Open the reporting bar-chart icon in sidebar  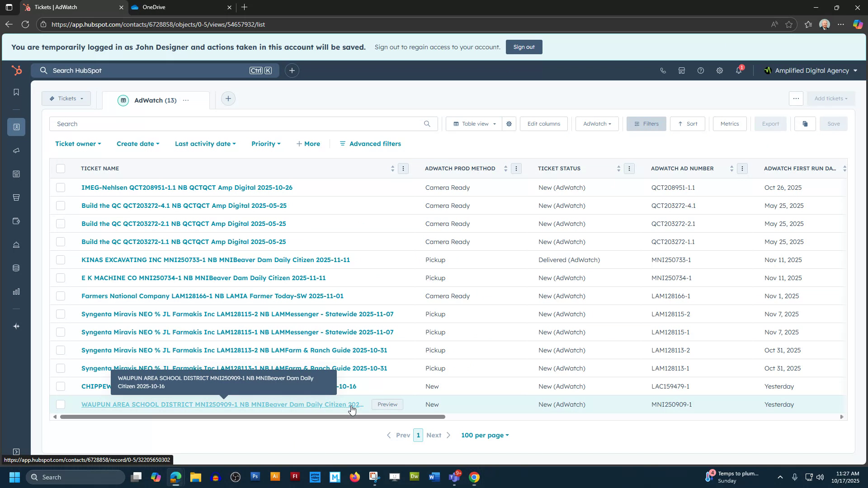[x=16, y=291]
